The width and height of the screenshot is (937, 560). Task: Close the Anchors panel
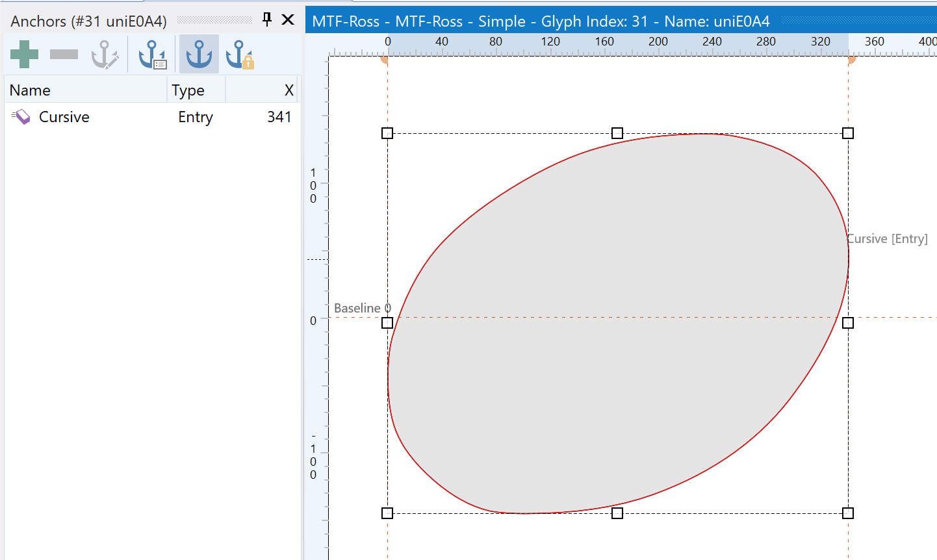coord(288,19)
